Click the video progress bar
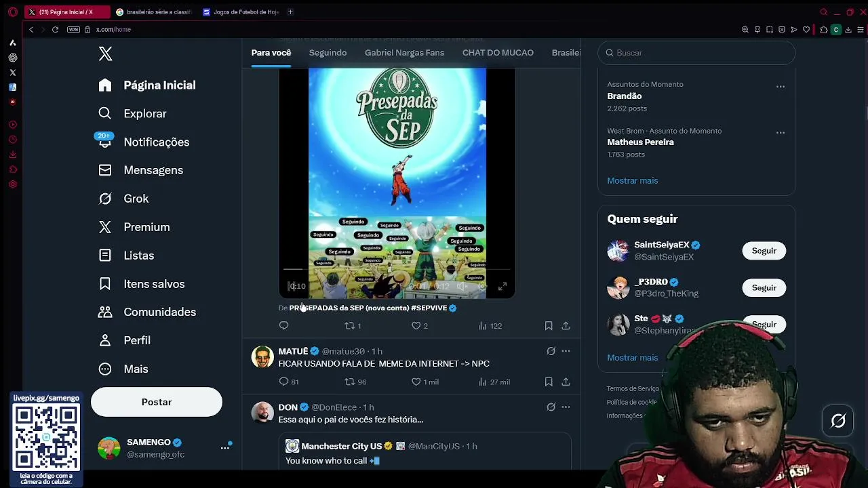Viewport: 868px width, 488px height. pos(397,270)
